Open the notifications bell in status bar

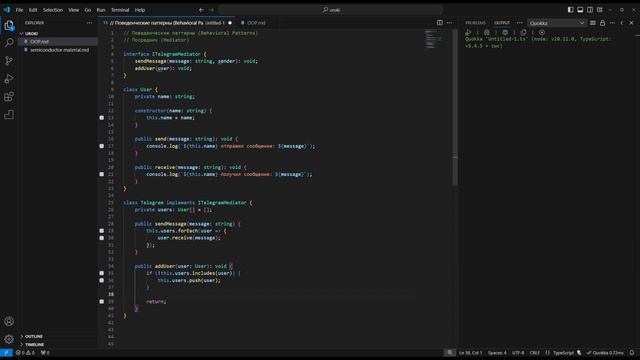(632, 353)
